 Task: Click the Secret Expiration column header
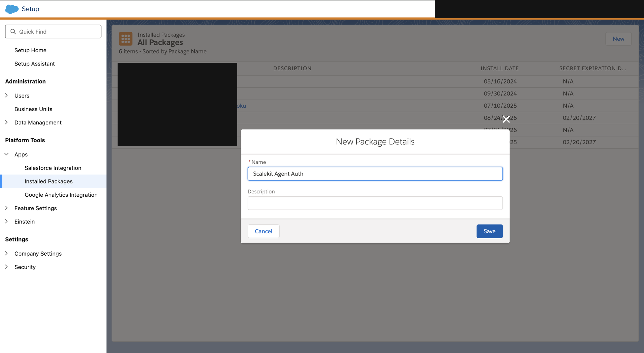(592, 68)
